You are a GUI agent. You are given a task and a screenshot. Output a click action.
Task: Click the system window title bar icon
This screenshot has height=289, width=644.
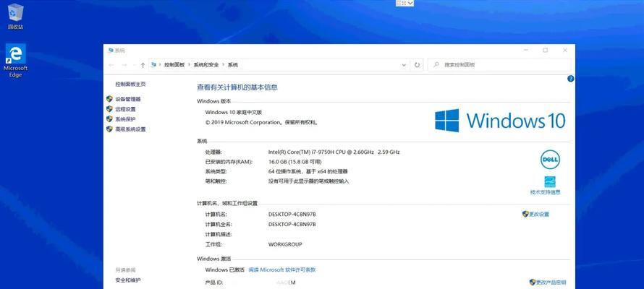coord(110,51)
